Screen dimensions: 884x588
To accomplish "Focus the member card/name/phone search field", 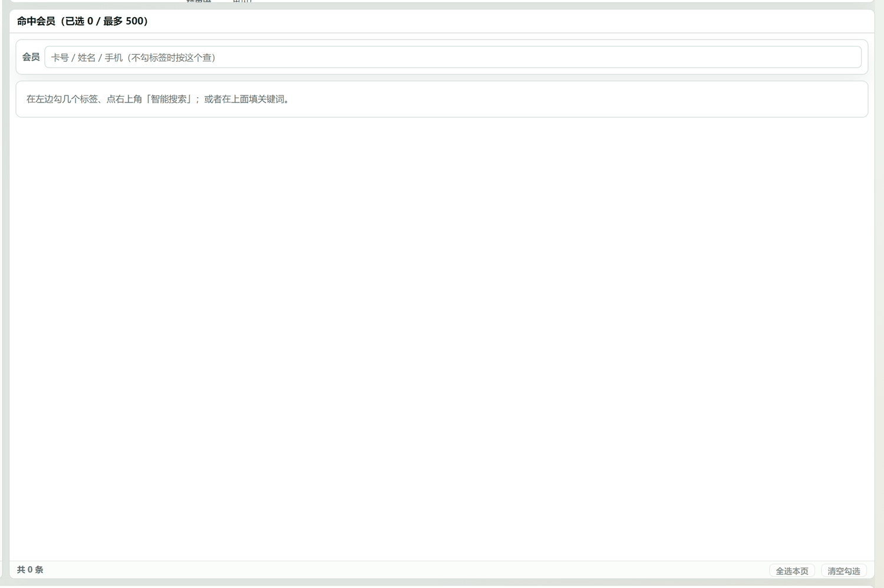I will coord(453,57).
